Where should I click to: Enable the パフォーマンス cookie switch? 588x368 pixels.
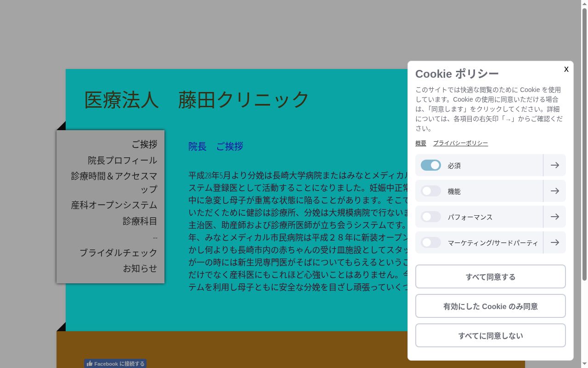pyautogui.click(x=431, y=217)
